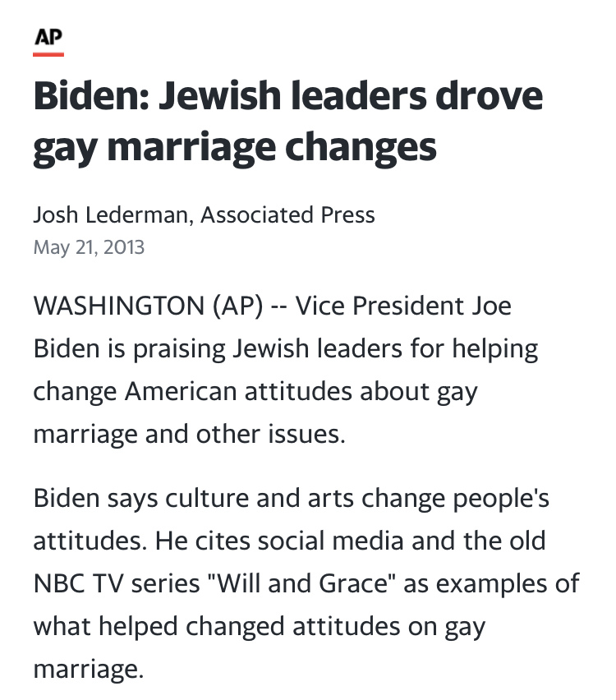Click the line 'change American attitudes about gay'

click(x=255, y=392)
